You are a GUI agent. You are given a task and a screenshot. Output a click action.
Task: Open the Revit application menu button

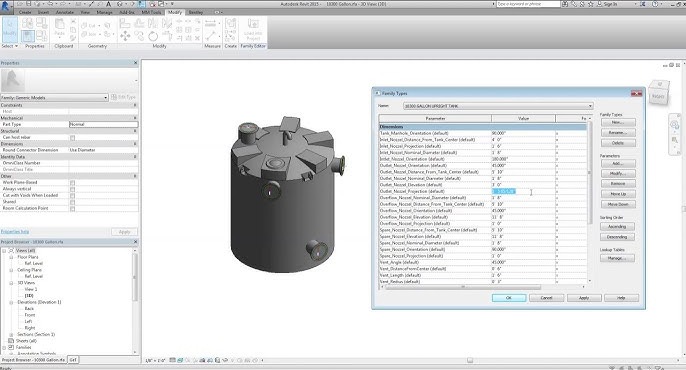click(x=6, y=6)
